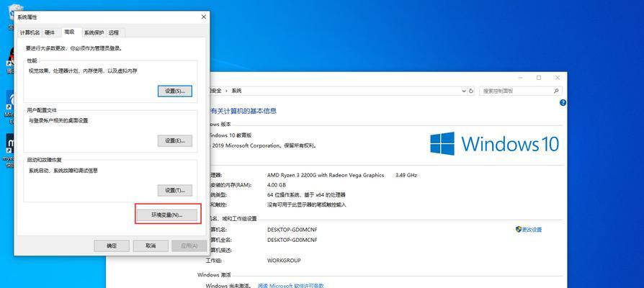Click the 系统 breadcrumb in address bar
The height and width of the screenshot is (288, 644).
(236, 91)
